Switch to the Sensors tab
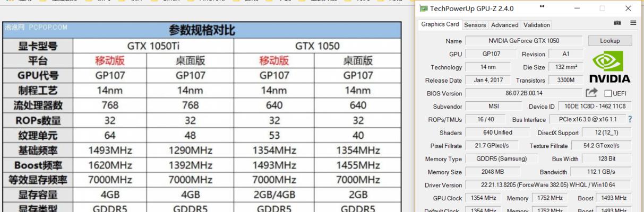Image resolution: width=644 pixels, height=212 pixels. [475, 25]
